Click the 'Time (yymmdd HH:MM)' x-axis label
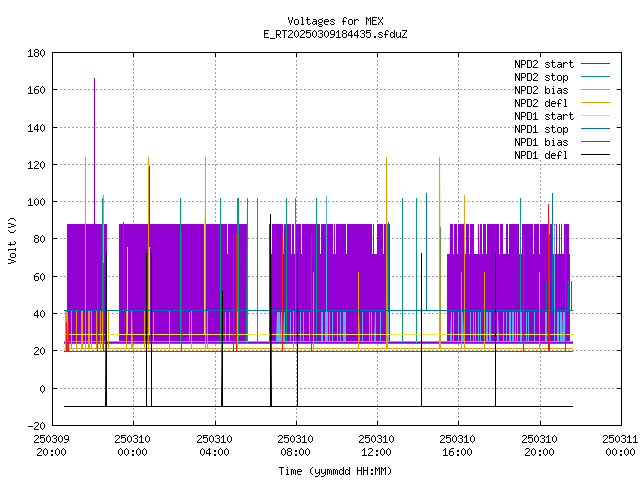Screen dimensions: 640x480 [335, 471]
